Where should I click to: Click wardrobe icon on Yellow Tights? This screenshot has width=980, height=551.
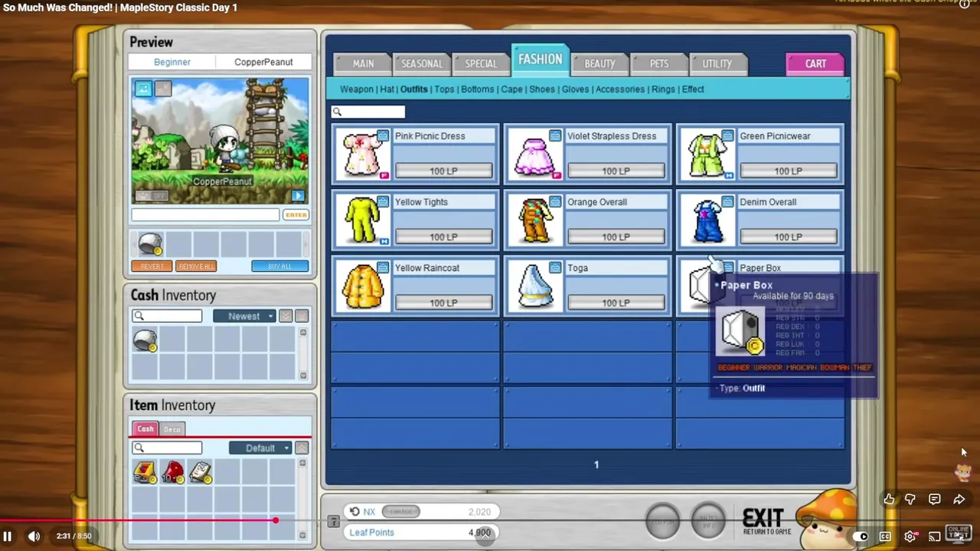(382, 201)
